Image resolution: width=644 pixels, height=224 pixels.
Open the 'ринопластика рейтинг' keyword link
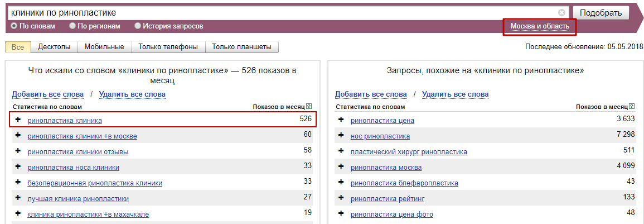pos(388,199)
